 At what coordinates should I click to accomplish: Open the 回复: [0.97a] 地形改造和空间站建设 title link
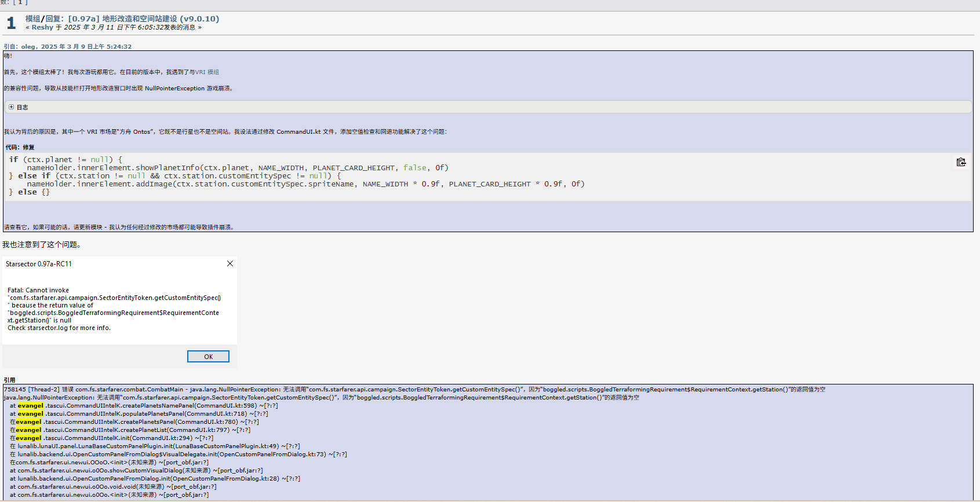tap(132, 19)
